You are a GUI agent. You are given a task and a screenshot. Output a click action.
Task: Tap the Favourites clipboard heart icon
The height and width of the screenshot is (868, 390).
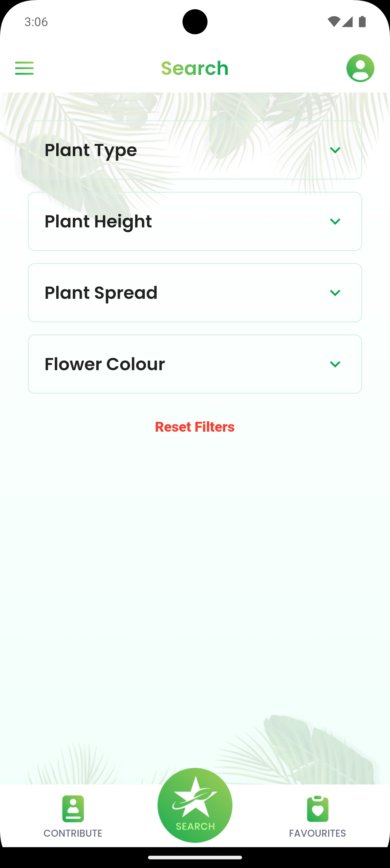(317, 809)
